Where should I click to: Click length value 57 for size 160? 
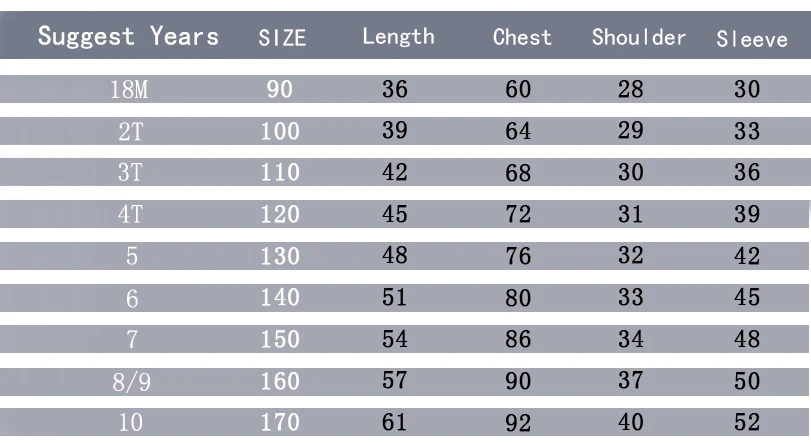[395, 380]
